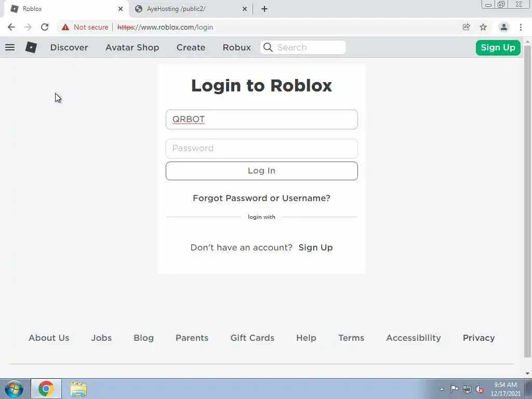Image resolution: width=532 pixels, height=399 pixels.
Task: Focus the Password input field
Action: [262, 148]
